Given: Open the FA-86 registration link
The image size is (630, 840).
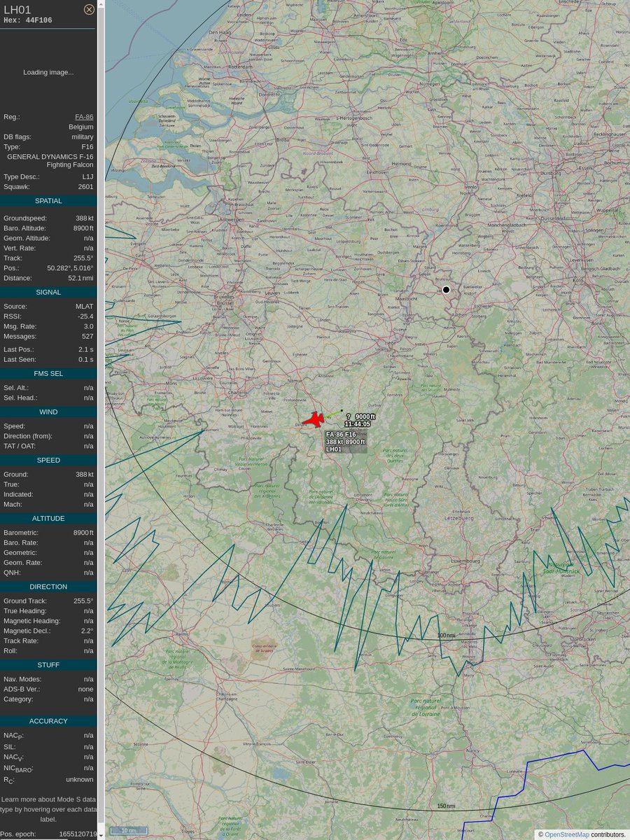Looking at the screenshot, I should (x=83, y=117).
